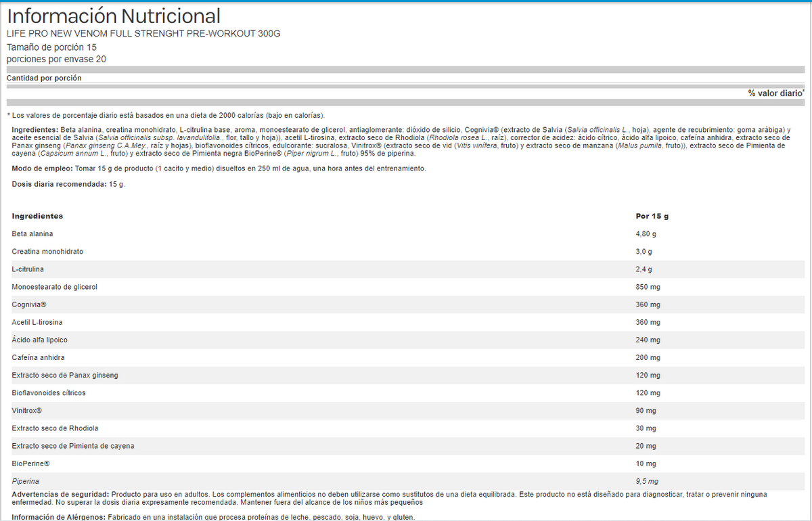Click the BioPerine® 10 mg value
The height and width of the screenshot is (521, 812).
click(x=646, y=463)
